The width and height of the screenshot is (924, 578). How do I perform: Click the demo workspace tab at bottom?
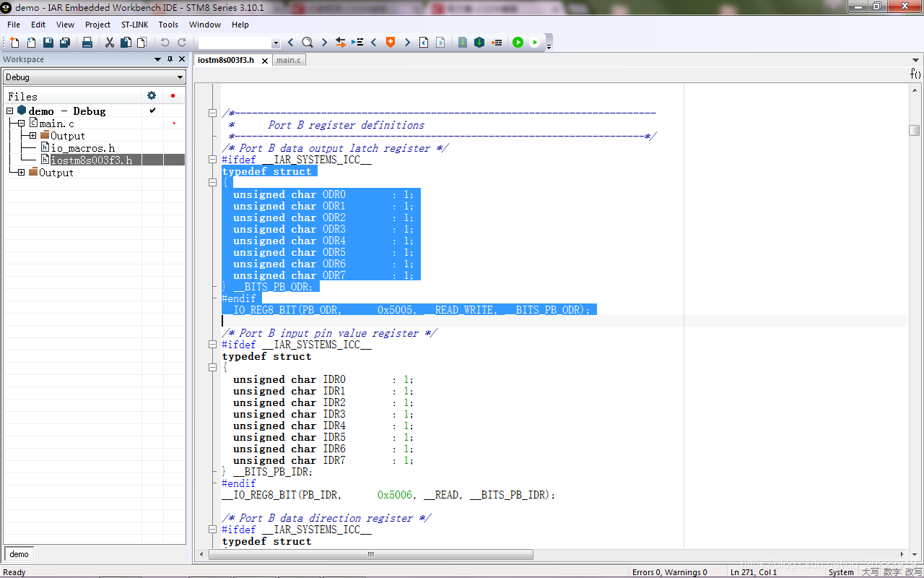point(19,554)
